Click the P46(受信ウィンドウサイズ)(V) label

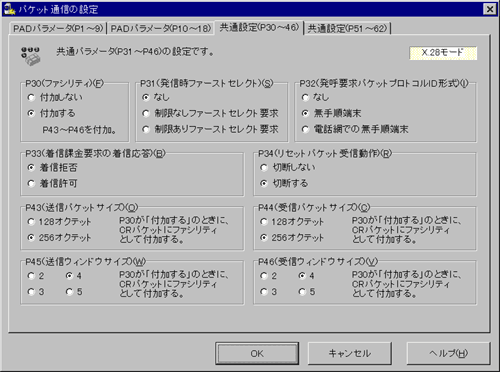(318, 262)
